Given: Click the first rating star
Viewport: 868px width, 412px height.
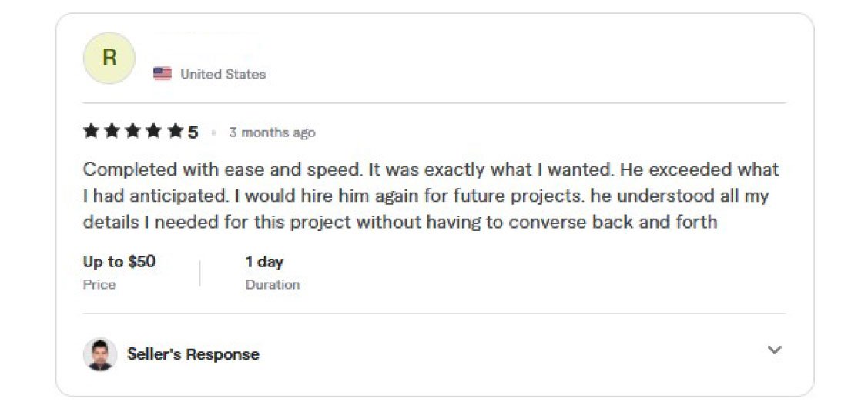Looking at the screenshot, I should 92,131.
